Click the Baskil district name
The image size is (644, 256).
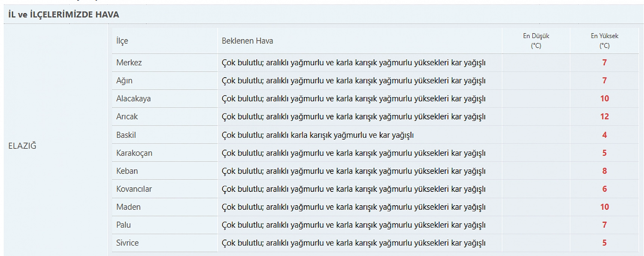pyautogui.click(x=126, y=135)
